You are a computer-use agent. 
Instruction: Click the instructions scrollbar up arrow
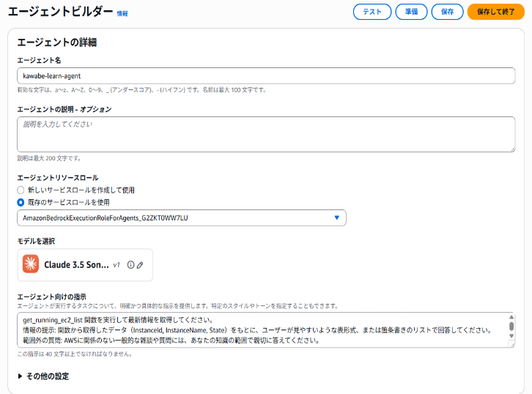511,317
